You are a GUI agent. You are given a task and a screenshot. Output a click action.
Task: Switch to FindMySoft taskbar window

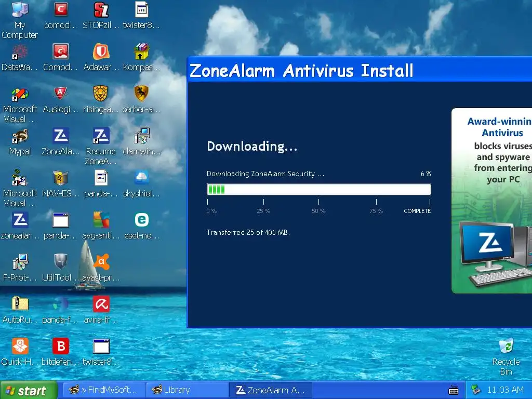104,390
